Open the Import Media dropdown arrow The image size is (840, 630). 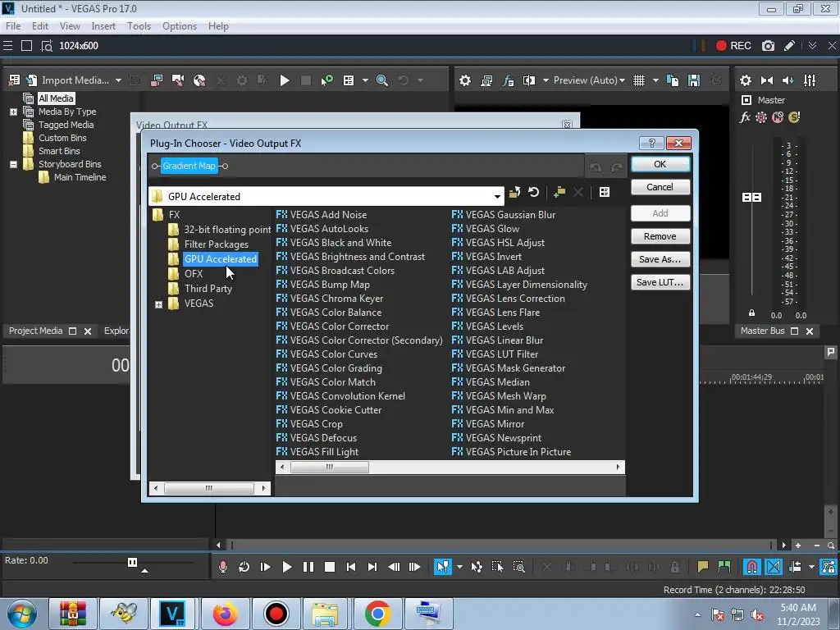coord(118,80)
